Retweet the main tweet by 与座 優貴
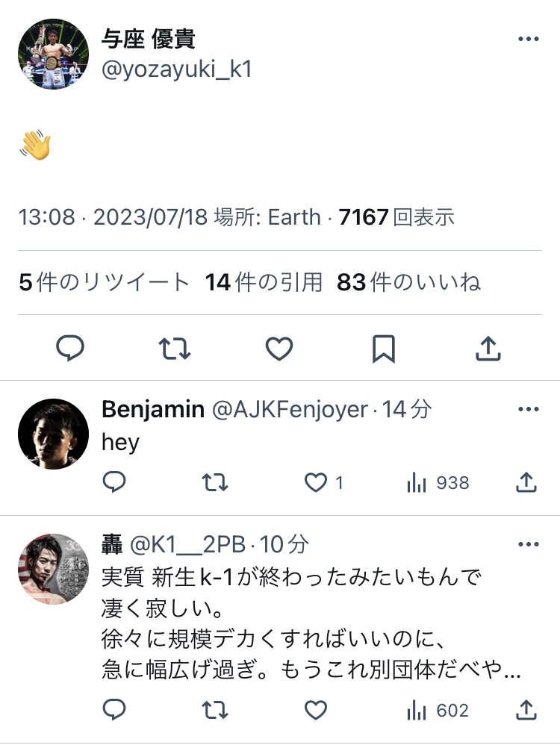 [175, 348]
